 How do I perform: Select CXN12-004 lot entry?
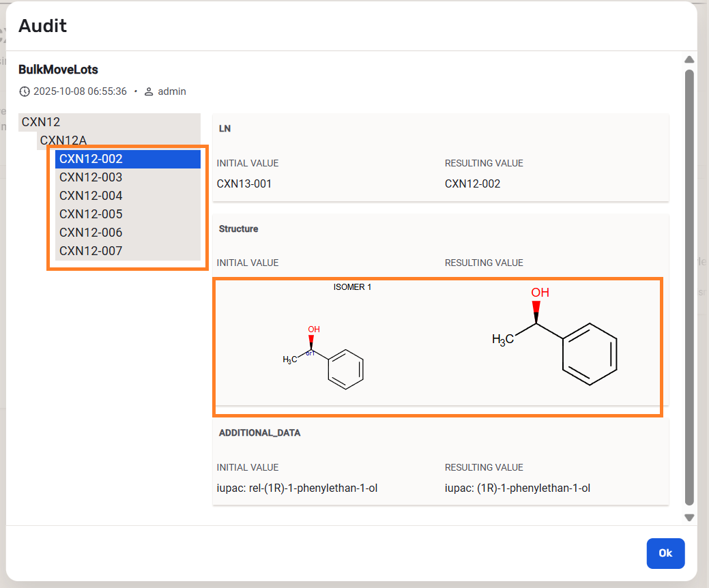tap(91, 196)
